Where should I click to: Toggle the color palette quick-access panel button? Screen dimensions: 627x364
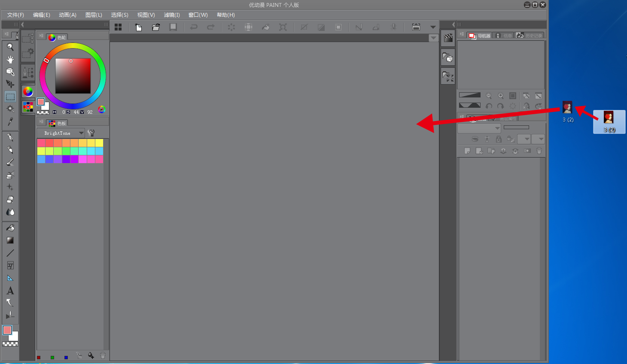coord(28,106)
